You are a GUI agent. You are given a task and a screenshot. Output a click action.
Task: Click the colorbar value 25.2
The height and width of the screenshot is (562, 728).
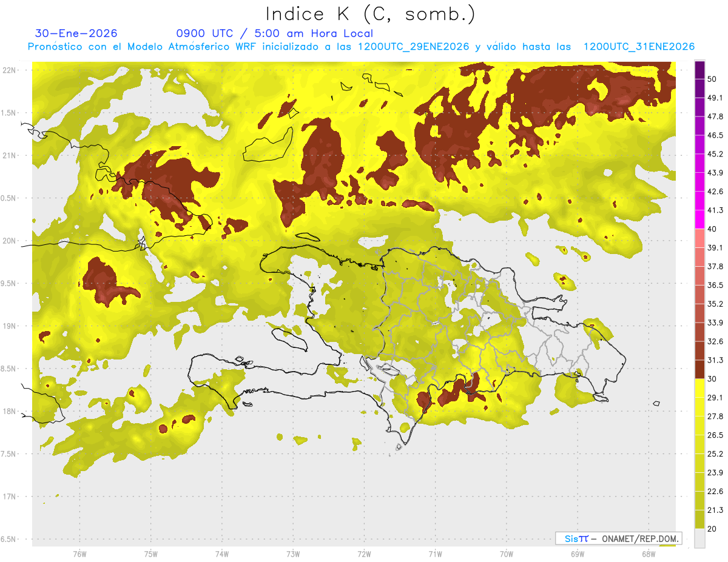pyautogui.click(x=715, y=454)
